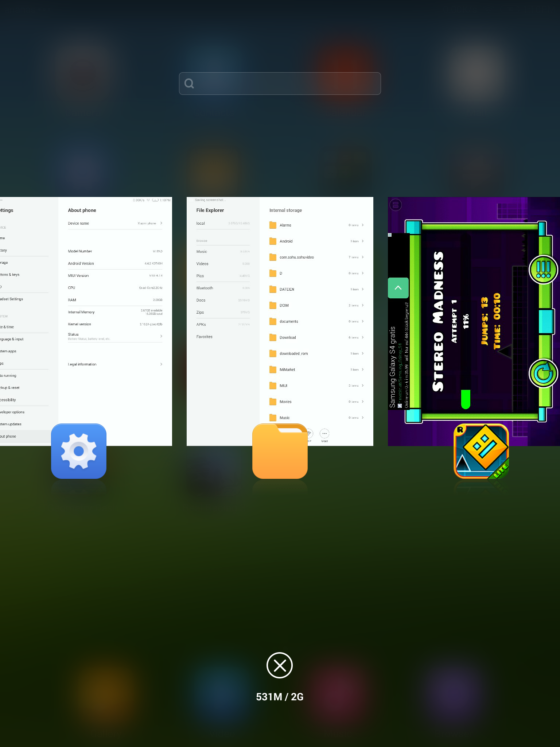Click the MiMarket folder icon

tap(273, 369)
